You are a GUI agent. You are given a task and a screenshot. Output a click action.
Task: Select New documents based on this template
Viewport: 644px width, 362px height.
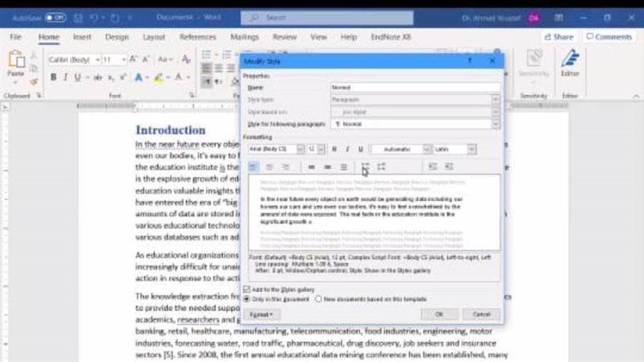(320, 298)
